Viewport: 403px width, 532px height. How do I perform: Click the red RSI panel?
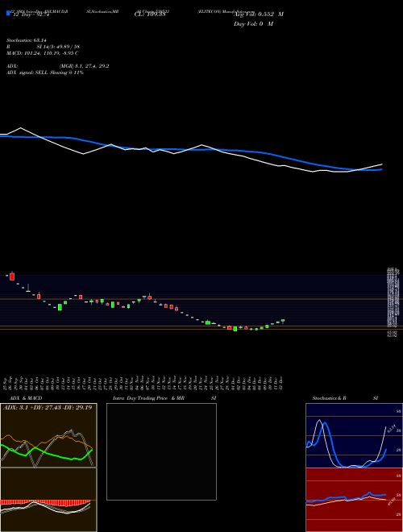point(354,500)
